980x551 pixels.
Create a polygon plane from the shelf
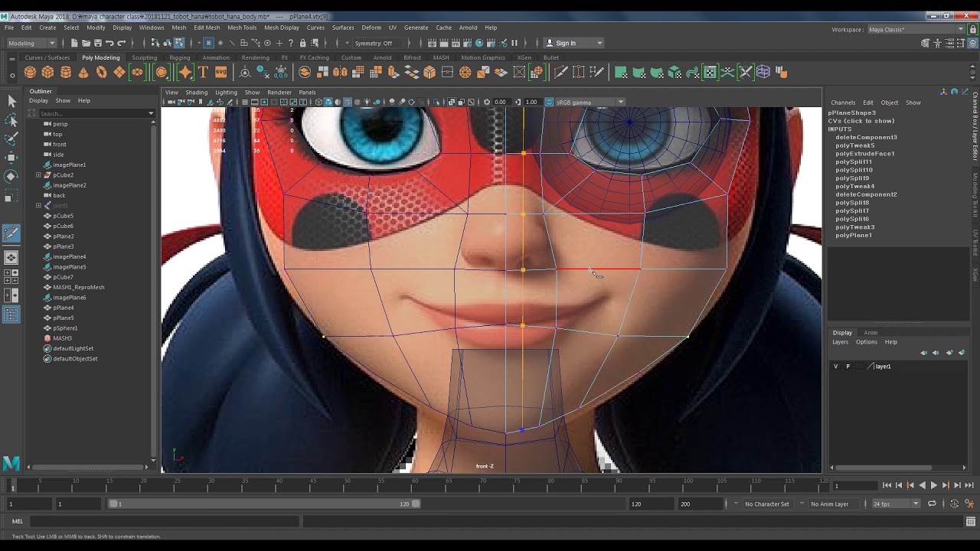pyautogui.click(x=119, y=72)
